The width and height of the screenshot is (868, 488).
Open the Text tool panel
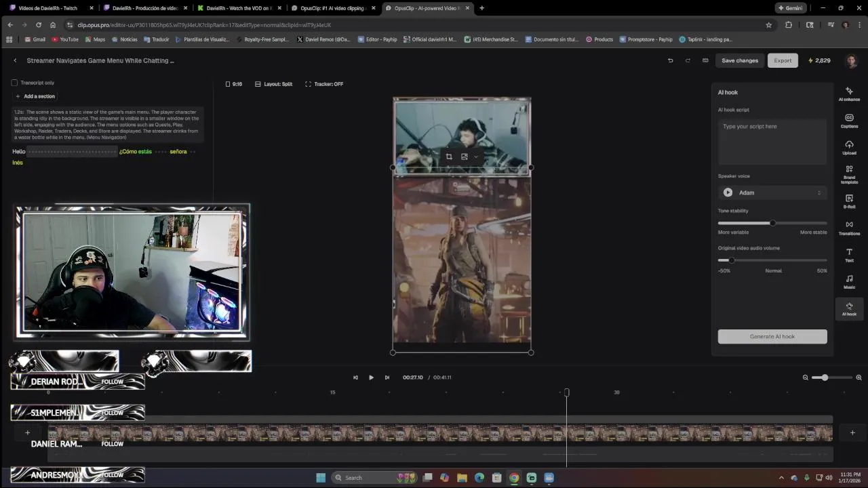pyautogui.click(x=849, y=255)
